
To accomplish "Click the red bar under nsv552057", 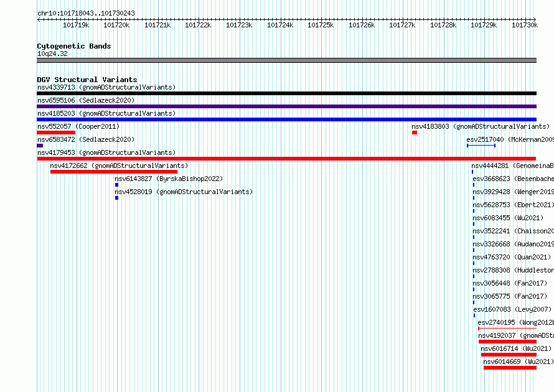I will [x=56, y=133].
